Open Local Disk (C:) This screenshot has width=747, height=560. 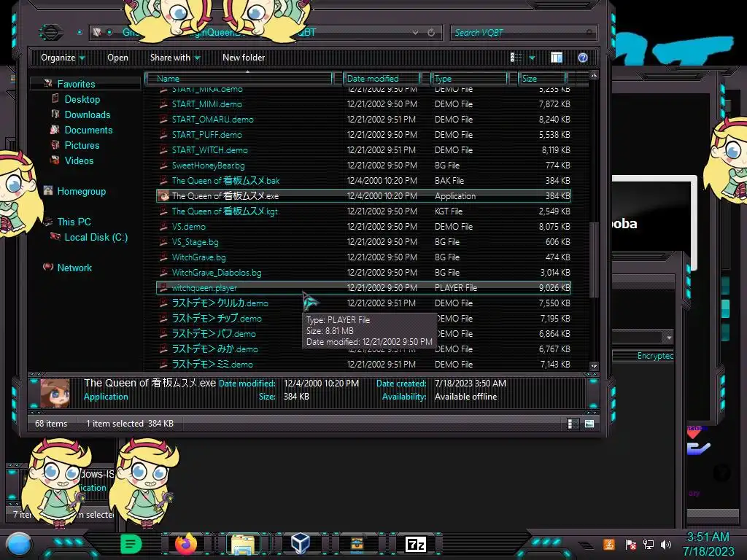pyautogui.click(x=96, y=237)
